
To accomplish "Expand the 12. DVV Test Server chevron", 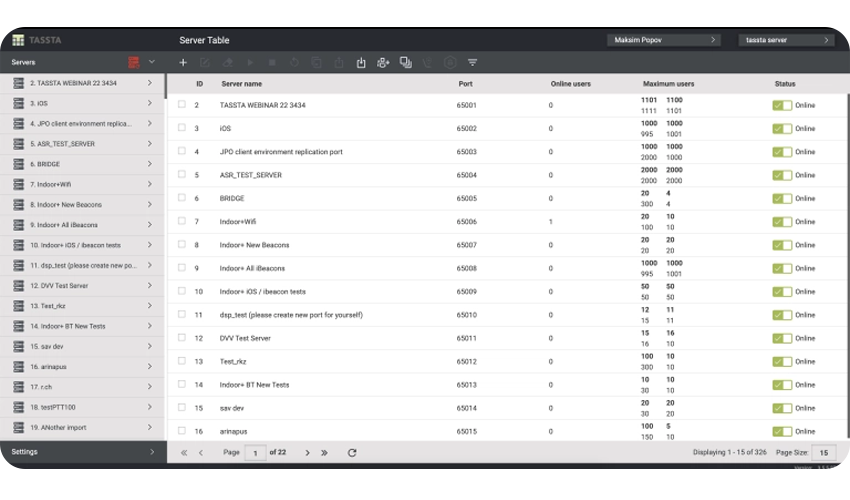I will (150, 285).
